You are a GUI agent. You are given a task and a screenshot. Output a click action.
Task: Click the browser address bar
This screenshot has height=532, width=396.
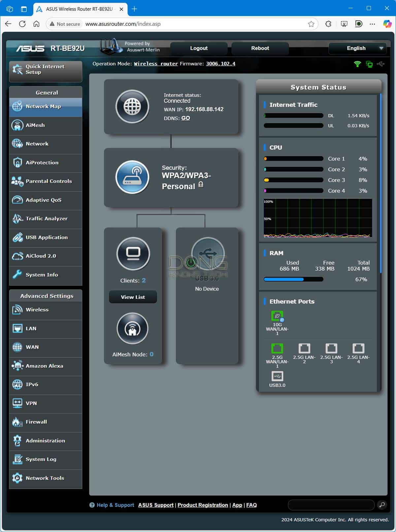click(181, 24)
